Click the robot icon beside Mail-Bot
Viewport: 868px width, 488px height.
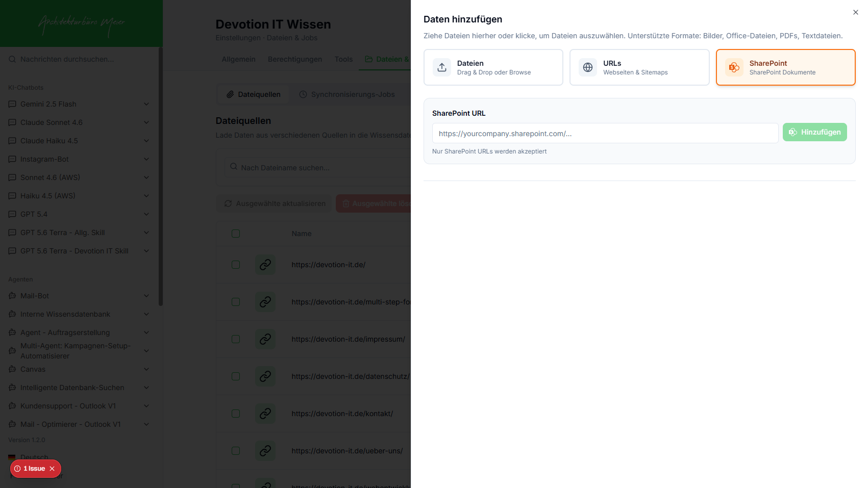tap(12, 296)
